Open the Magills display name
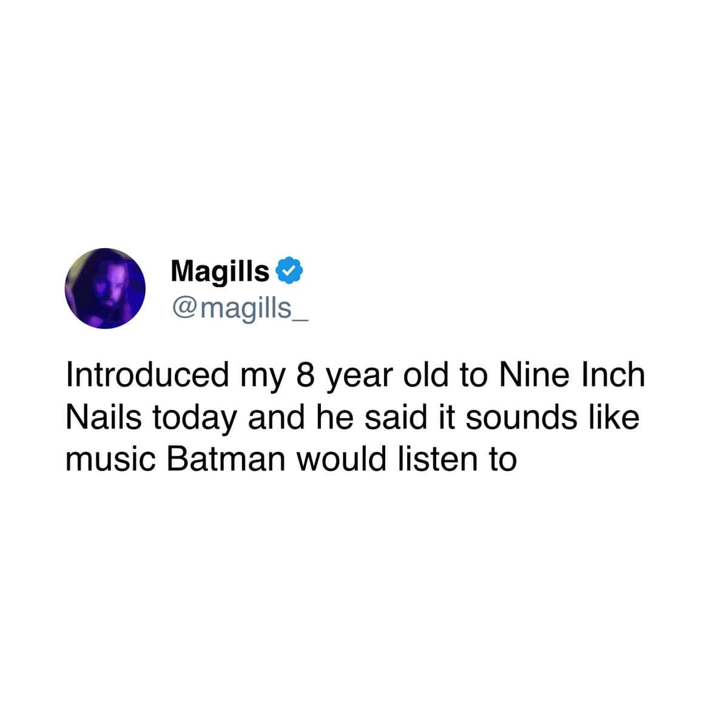 coord(220,271)
